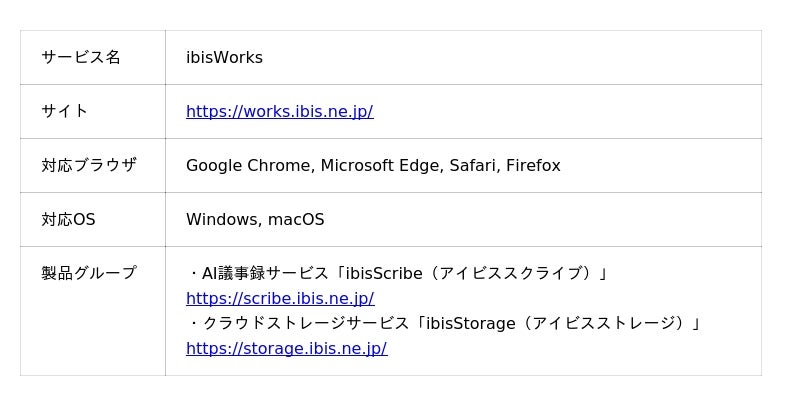Image resolution: width=800 pixels, height=406 pixels.
Task: Open the scribe.ibis.ne.jp link
Action: tap(280, 298)
